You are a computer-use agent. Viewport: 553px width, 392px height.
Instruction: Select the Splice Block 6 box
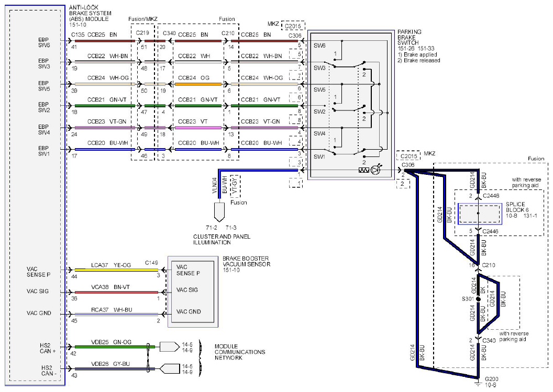[480, 214]
